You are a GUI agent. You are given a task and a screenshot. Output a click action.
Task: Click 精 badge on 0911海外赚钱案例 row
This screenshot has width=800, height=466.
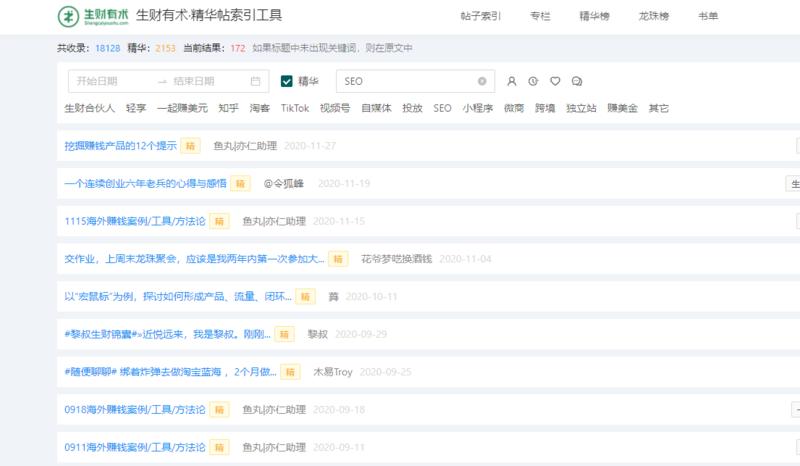[x=219, y=448]
